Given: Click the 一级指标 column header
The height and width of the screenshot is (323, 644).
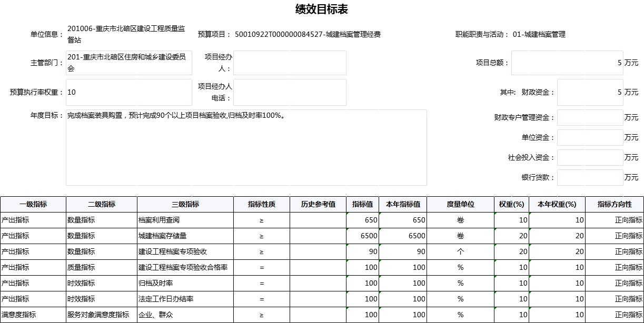Looking at the screenshot, I should tap(33, 204).
